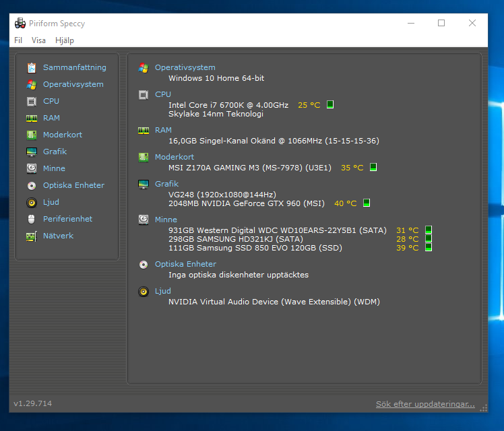Screen dimensions: 504x431
Task: Click Sök efter uppdateringar link
Action: (425, 404)
